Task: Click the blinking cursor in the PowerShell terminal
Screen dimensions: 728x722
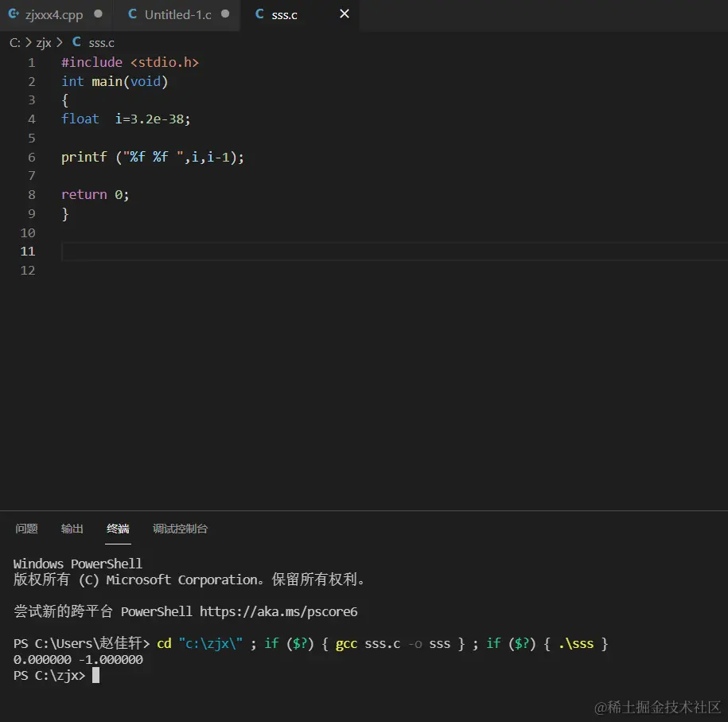Action: click(95, 675)
